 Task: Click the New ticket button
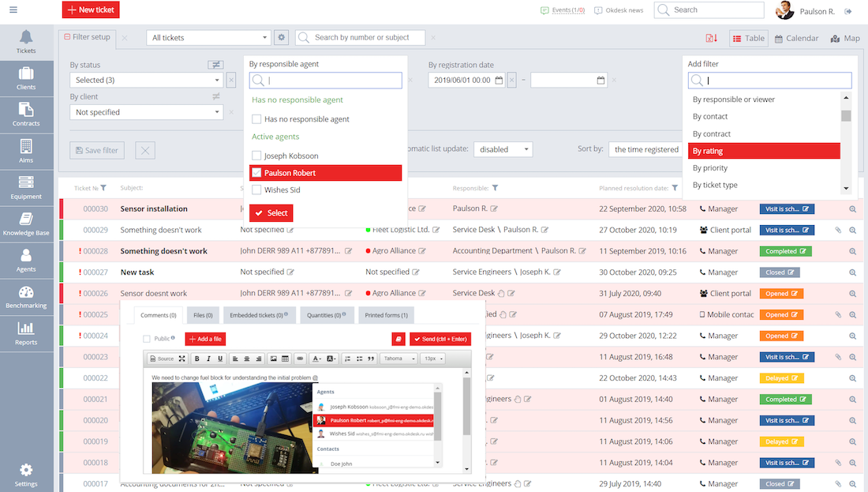click(91, 10)
